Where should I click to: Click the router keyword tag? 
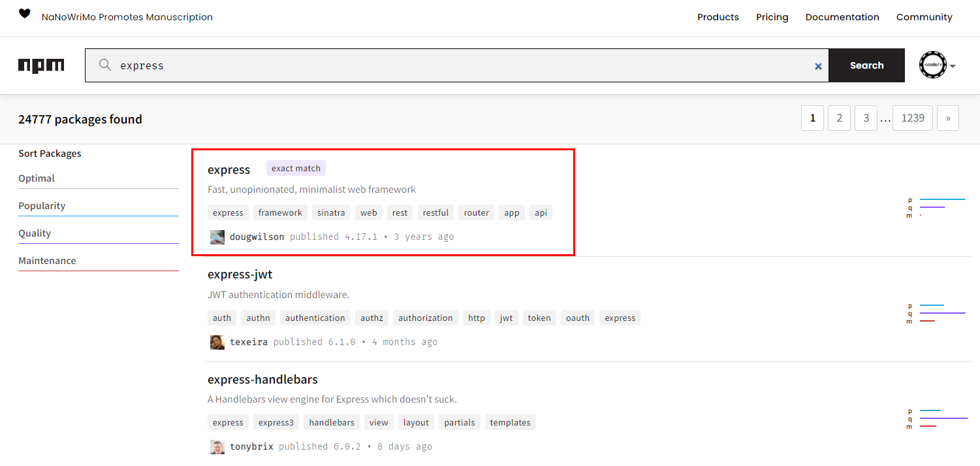477,212
